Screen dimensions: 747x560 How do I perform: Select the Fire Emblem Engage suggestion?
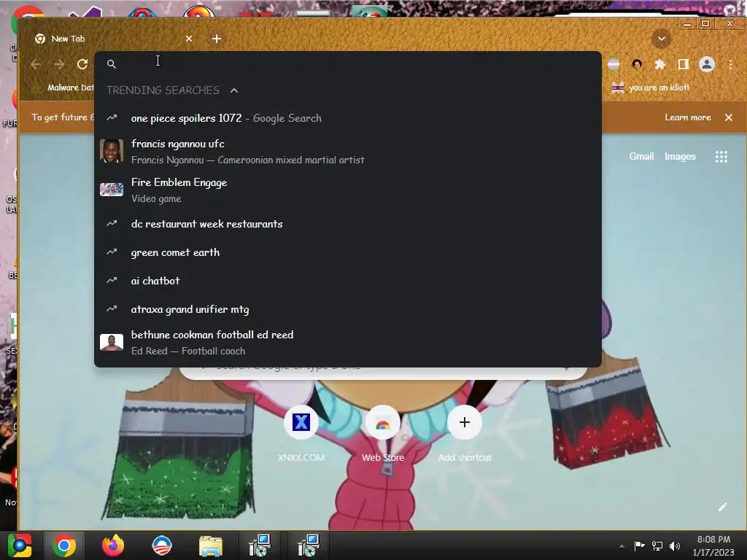point(348,190)
